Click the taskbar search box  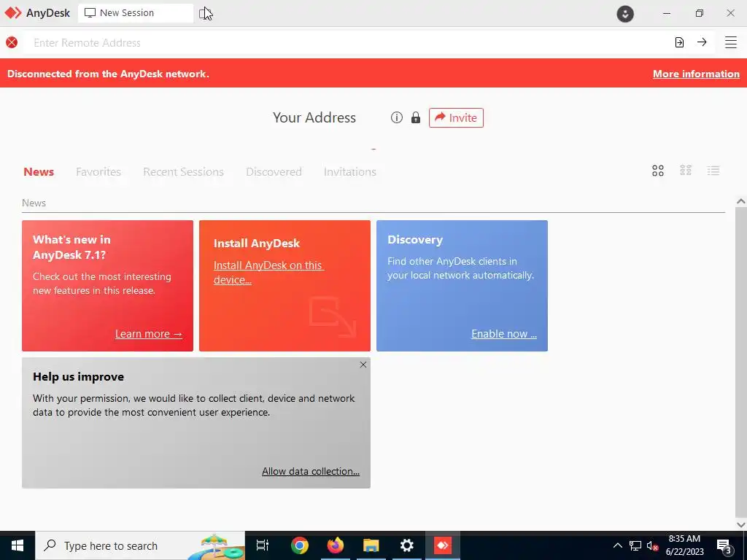pyautogui.click(x=140, y=545)
